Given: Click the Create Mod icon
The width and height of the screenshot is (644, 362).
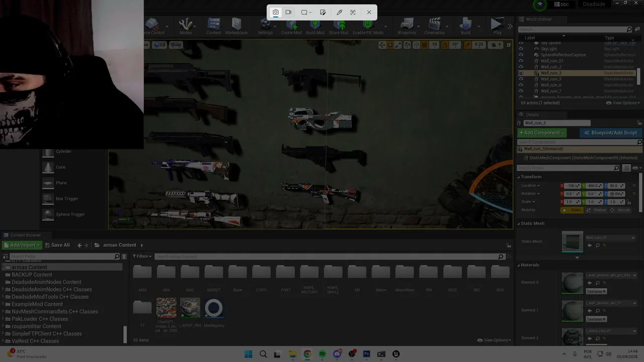Looking at the screenshot, I should pos(291,26).
